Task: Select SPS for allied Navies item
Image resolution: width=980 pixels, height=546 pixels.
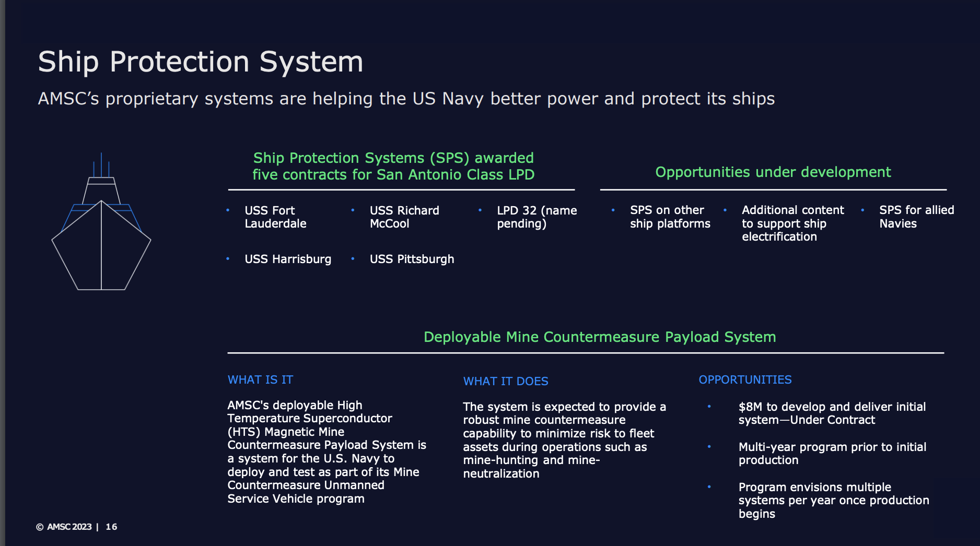Action: (x=916, y=217)
